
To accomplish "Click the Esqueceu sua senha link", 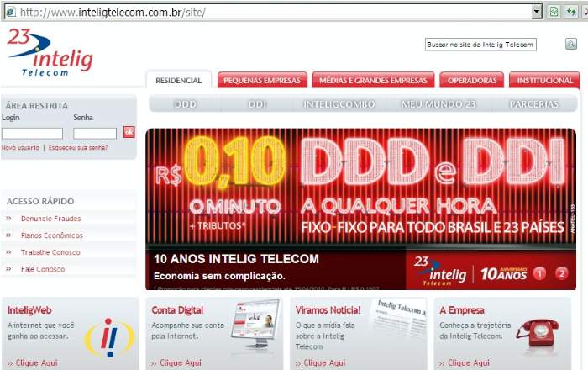I will click(x=78, y=147).
